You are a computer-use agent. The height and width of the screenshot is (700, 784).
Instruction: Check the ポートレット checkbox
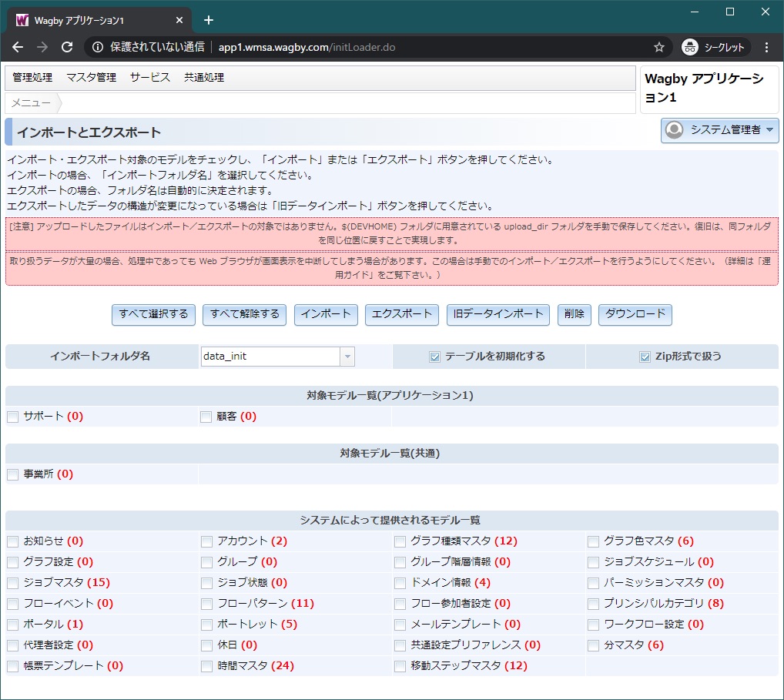(206, 625)
